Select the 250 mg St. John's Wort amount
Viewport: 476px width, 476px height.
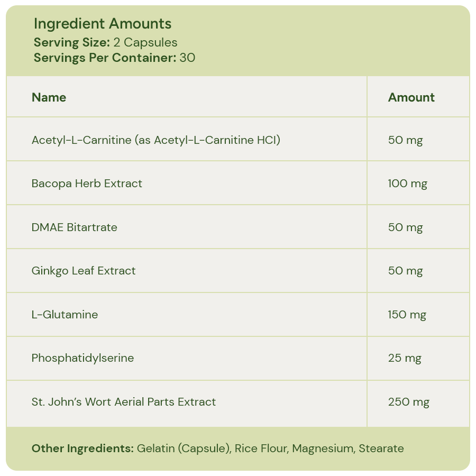pyautogui.click(x=408, y=402)
